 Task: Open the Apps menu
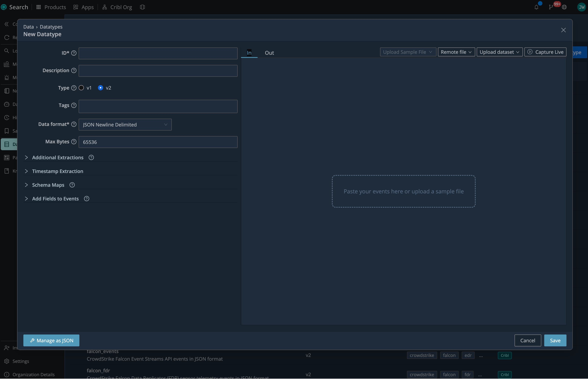tap(83, 7)
